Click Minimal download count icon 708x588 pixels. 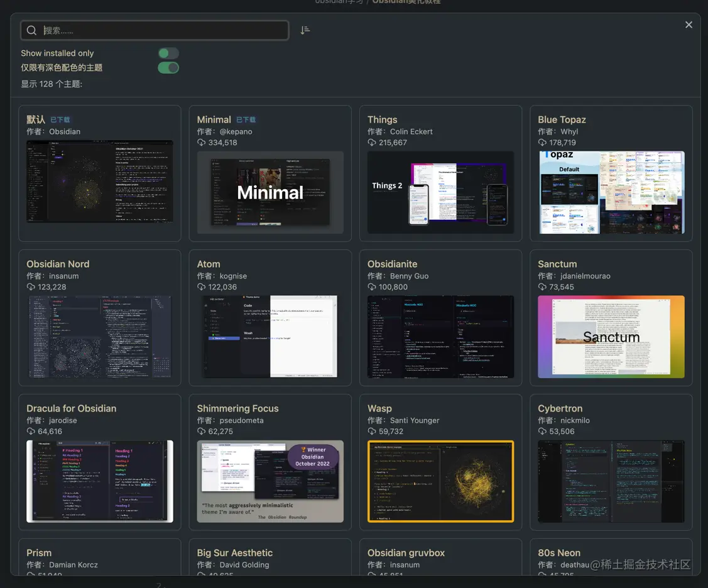(x=202, y=143)
